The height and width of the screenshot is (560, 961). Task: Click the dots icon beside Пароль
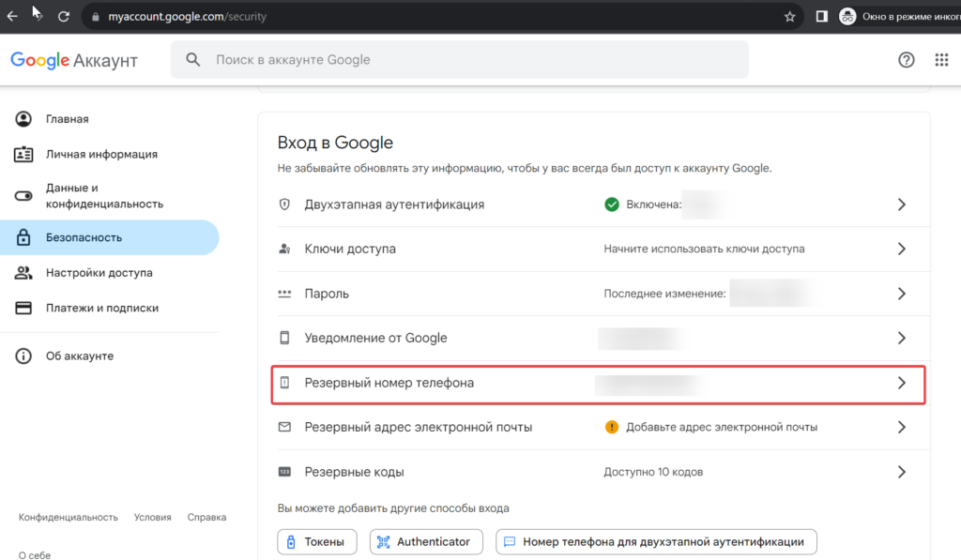pyautogui.click(x=284, y=294)
